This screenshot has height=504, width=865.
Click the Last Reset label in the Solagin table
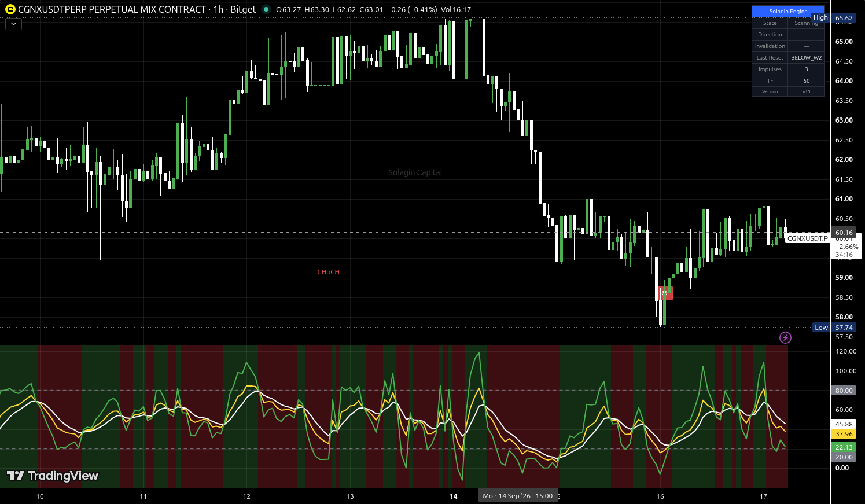770,58
